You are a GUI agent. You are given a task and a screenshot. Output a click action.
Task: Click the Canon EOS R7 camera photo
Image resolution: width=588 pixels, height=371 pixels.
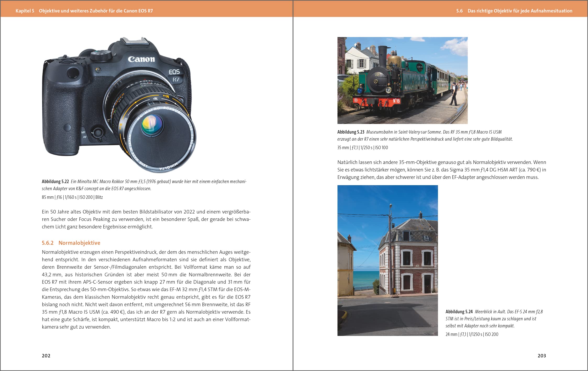(119, 105)
